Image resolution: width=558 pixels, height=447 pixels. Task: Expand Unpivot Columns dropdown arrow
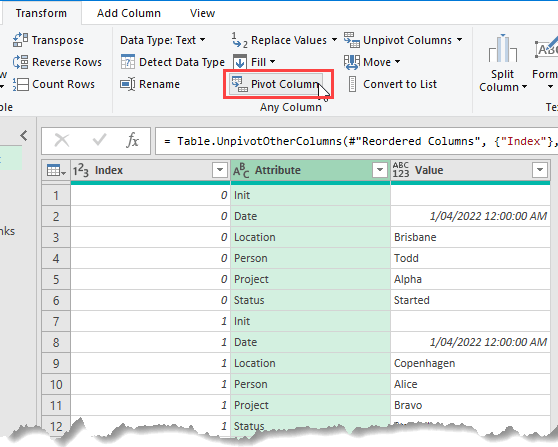pos(459,40)
